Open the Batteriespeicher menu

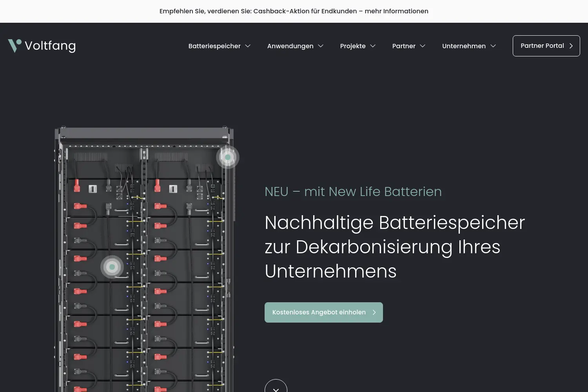(214, 46)
